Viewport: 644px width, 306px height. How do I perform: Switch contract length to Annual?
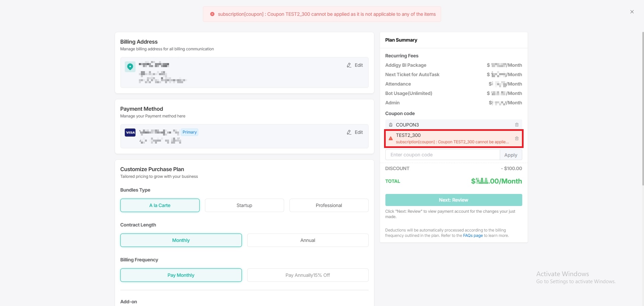pos(308,240)
